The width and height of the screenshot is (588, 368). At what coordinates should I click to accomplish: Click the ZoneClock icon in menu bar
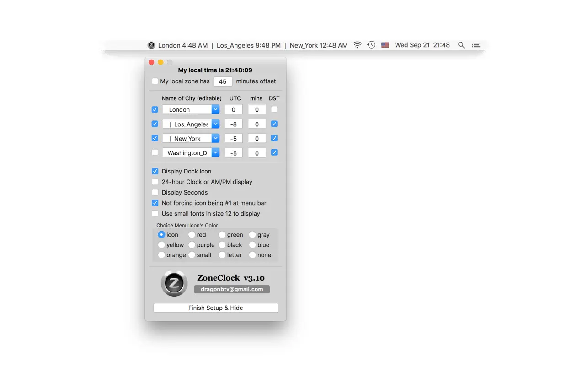click(x=151, y=45)
